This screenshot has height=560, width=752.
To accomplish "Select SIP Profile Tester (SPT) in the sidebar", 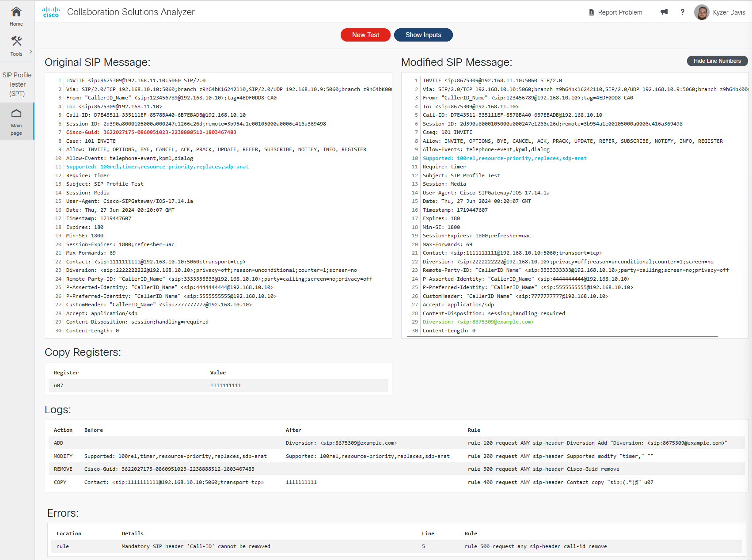I will click(x=17, y=84).
